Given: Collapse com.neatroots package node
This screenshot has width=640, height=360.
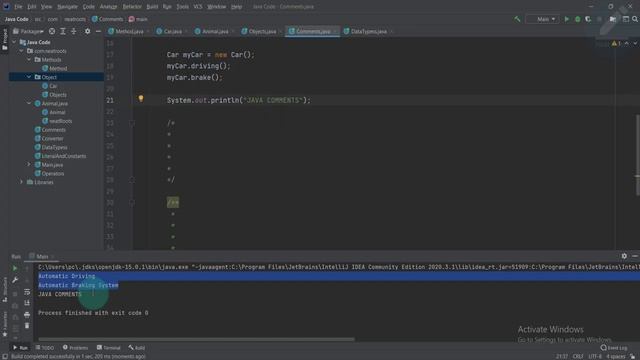Looking at the screenshot, I should [x=22, y=51].
